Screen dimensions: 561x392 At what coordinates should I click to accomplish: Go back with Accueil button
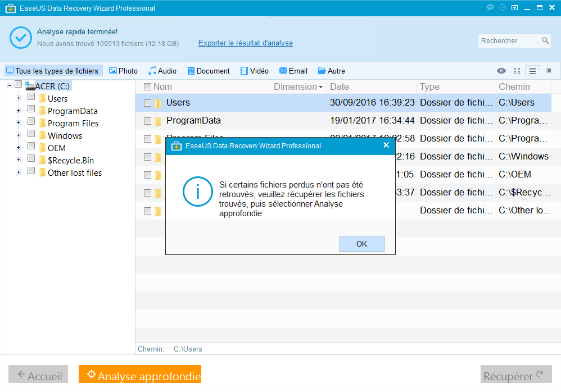[x=38, y=374]
